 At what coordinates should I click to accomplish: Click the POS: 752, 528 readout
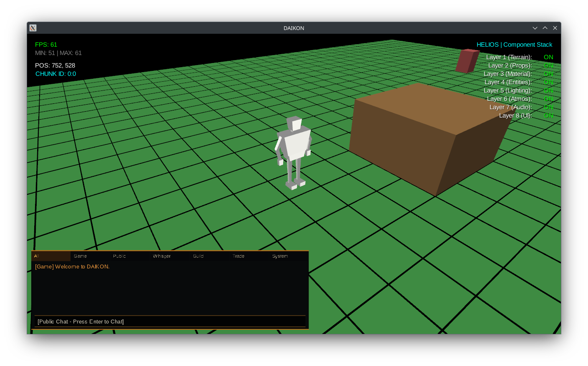(x=55, y=65)
